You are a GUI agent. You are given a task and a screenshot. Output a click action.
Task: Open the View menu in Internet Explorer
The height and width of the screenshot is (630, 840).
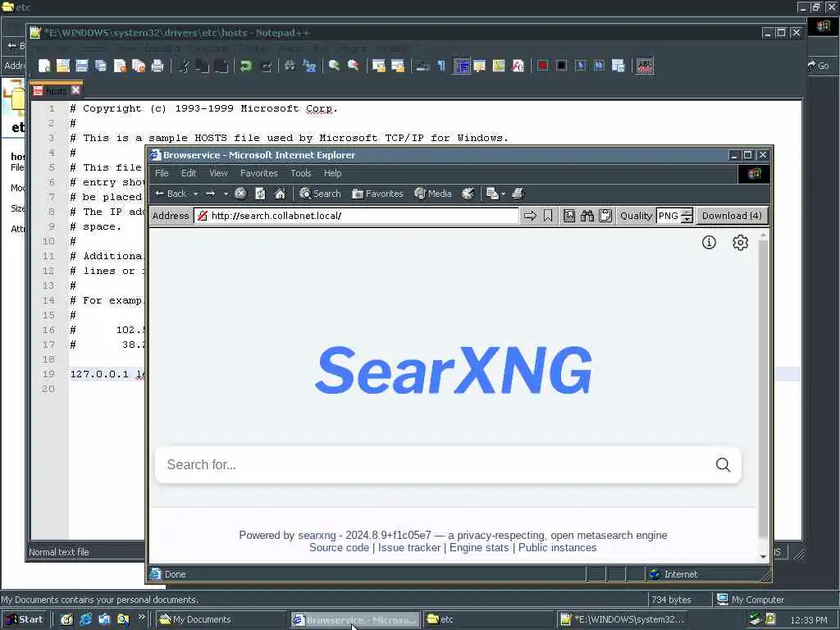(x=218, y=173)
